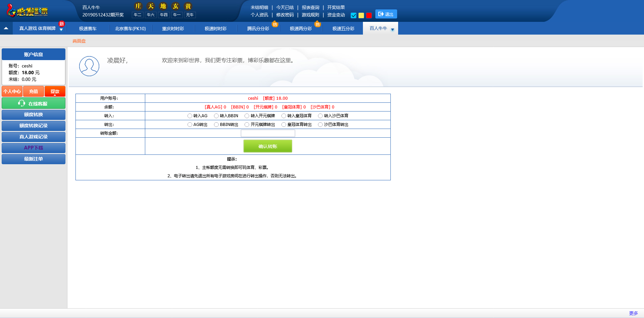Image resolution: width=644 pixels, height=318 pixels.
Task: Click the 黄 gold coin icon
Action: pyautogui.click(x=188, y=6)
